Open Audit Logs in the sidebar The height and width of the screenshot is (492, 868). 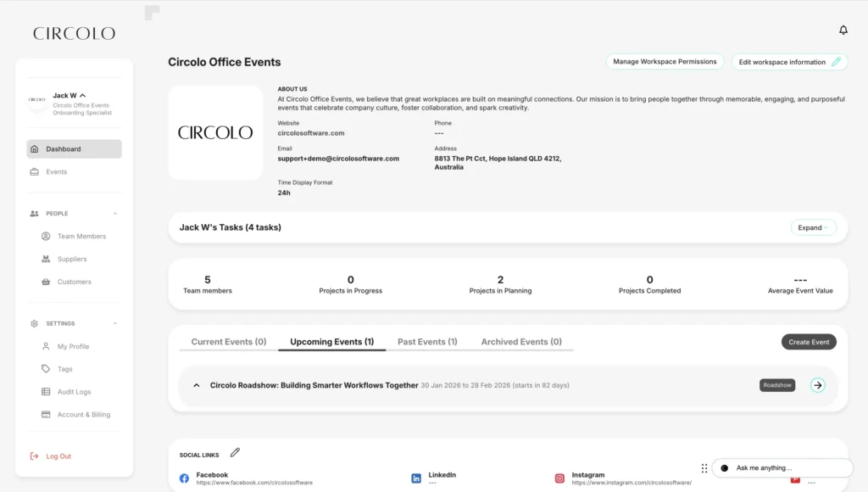pyautogui.click(x=74, y=392)
